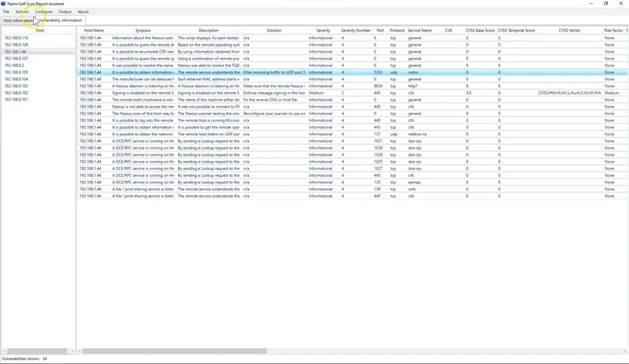
Task: Sort by the CVSS Vector column header
Action: tap(570, 31)
